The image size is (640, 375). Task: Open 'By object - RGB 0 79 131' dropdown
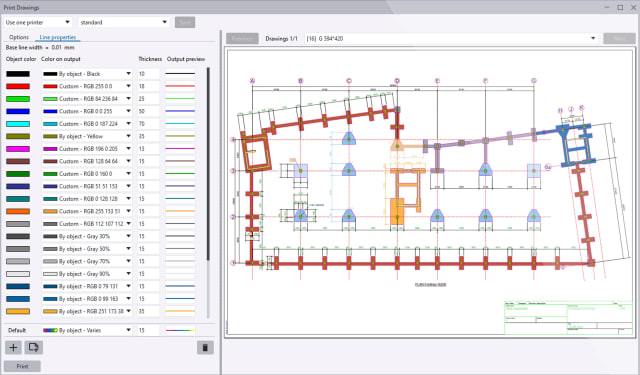click(x=87, y=286)
